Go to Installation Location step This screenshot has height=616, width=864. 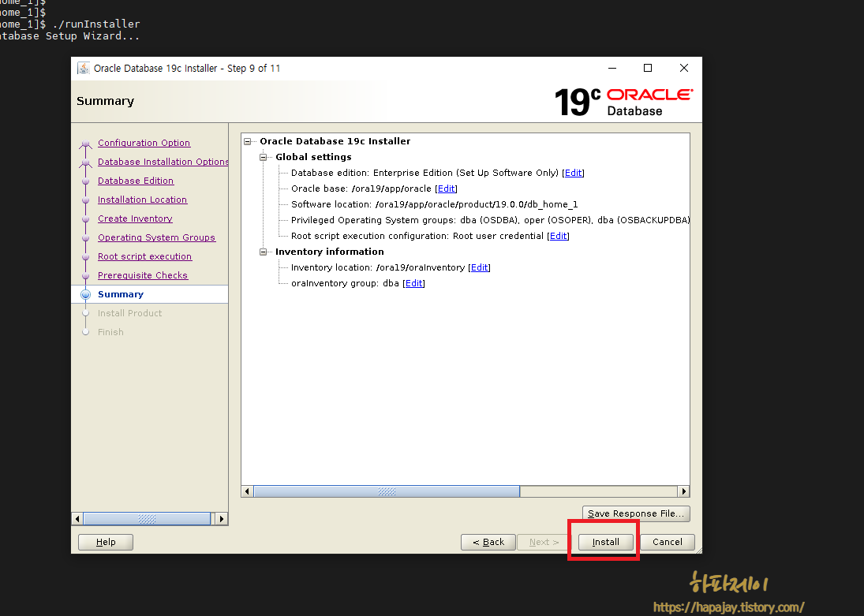142,200
